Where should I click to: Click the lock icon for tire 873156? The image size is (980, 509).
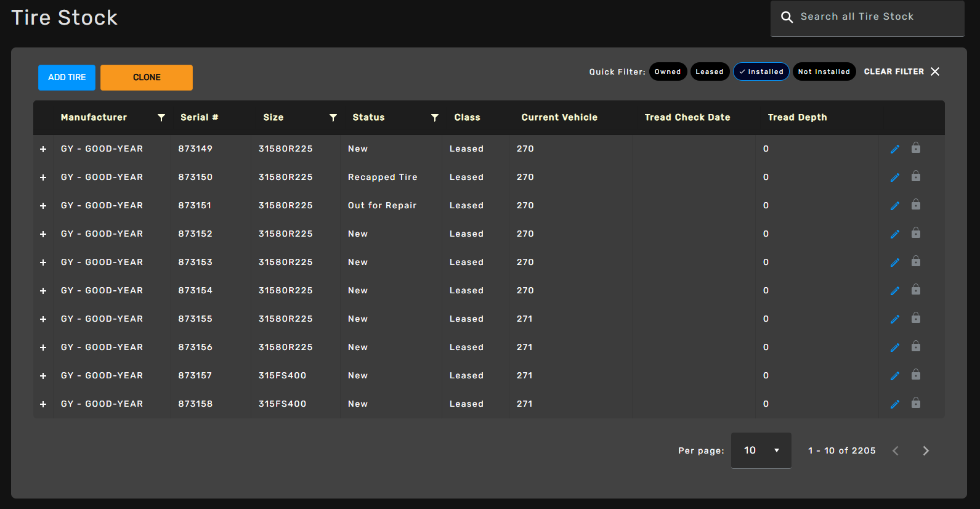tap(915, 346)
